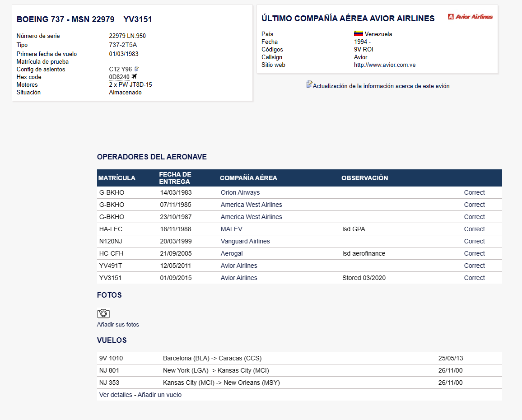Select registration N120NJ cell

pos(111,241)
